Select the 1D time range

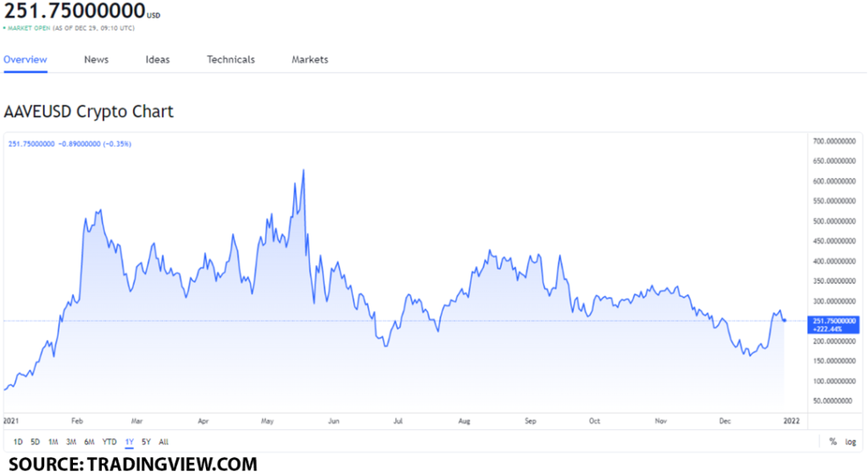tap(18, 442)
